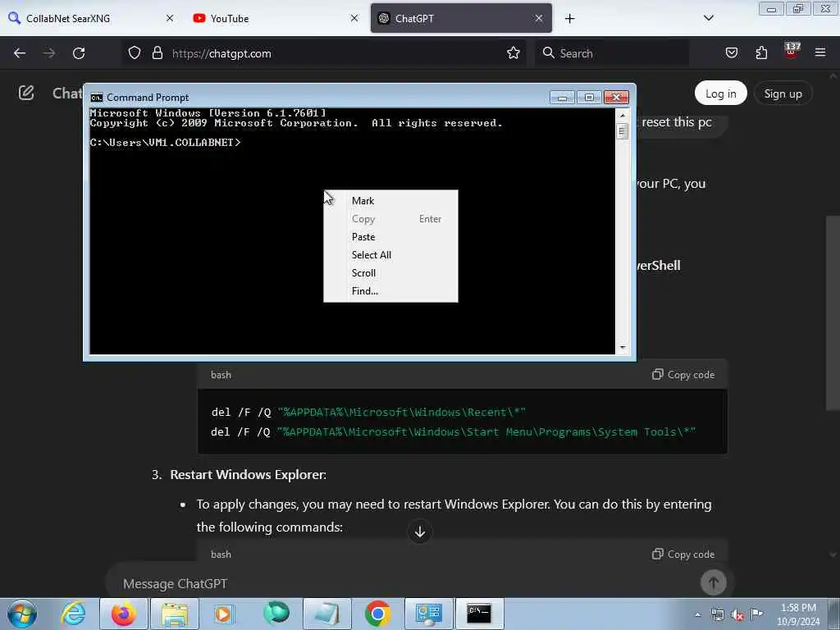Show hidden system tray icons

pos(697,615)
